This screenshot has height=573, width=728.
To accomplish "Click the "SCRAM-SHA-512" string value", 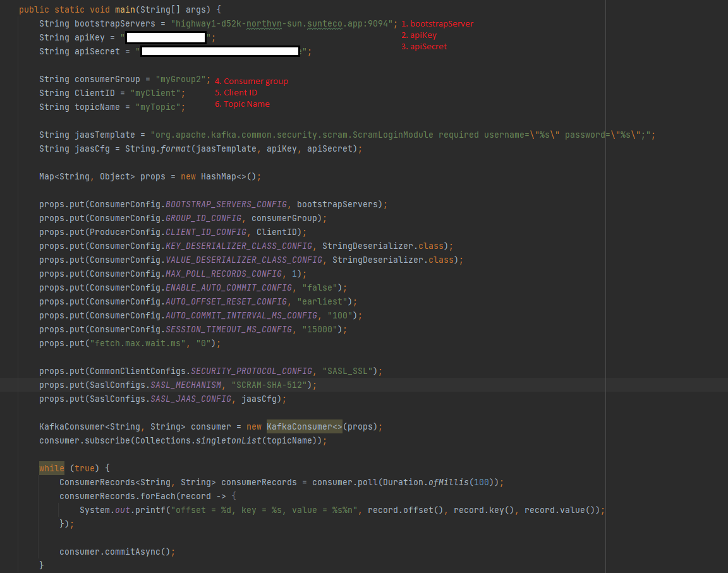I will pos(269,385).
